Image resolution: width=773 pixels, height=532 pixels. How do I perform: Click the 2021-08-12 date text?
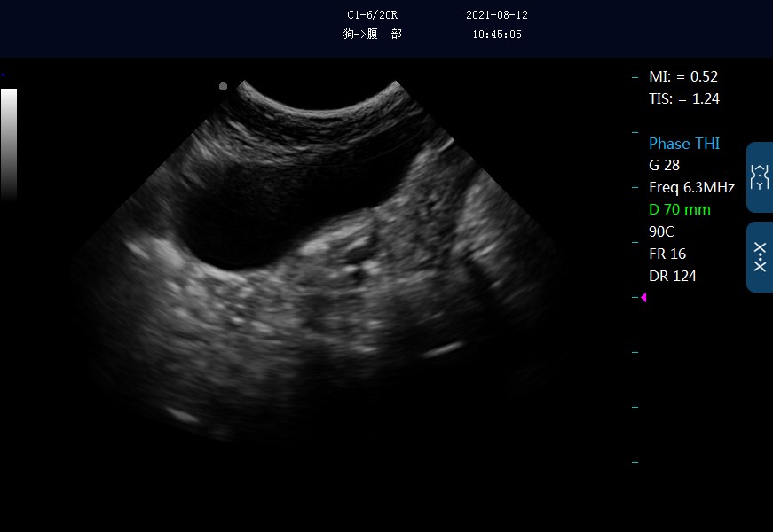pos(497,15)
